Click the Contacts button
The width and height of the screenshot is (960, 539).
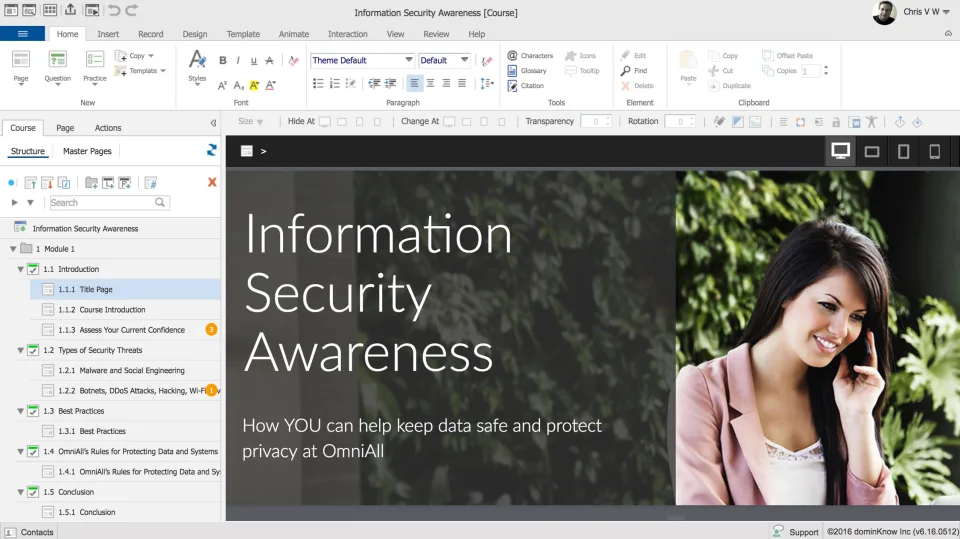click(x=29, y=532)
